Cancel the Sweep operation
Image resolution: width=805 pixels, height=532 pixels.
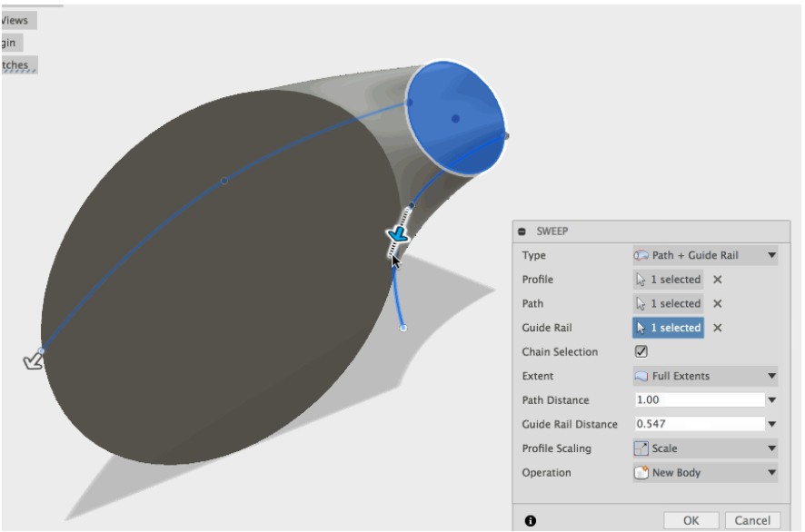[x=751, y=520]
